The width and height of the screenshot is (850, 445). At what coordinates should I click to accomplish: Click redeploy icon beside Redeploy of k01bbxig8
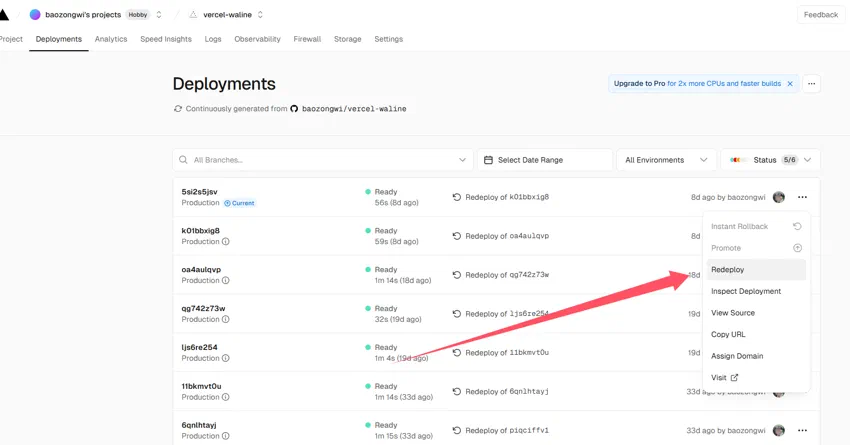[456, 197]
